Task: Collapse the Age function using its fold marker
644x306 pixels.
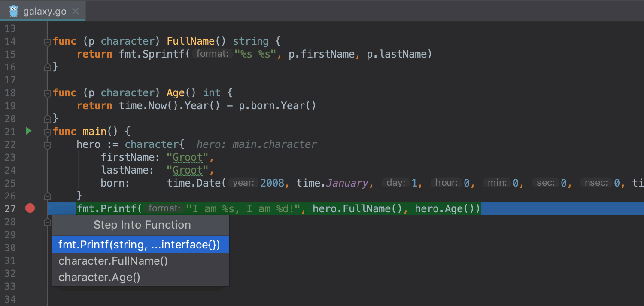Action: (x=48, y=93)
